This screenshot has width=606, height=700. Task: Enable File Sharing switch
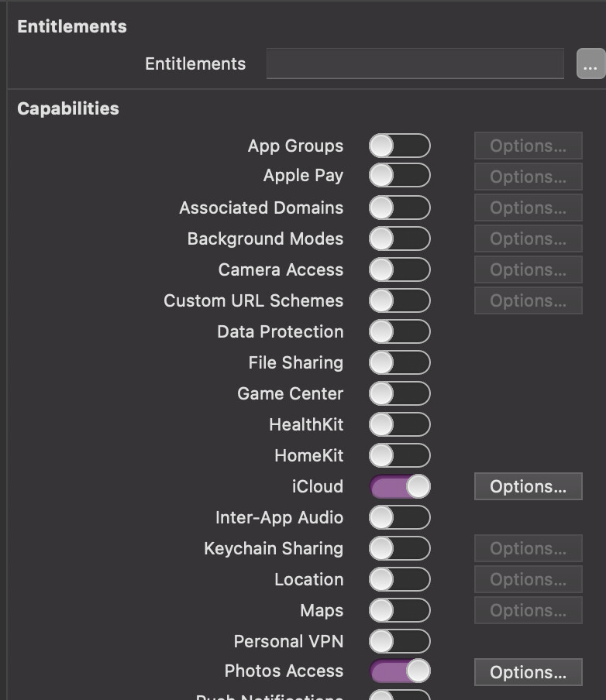[399, 362]
